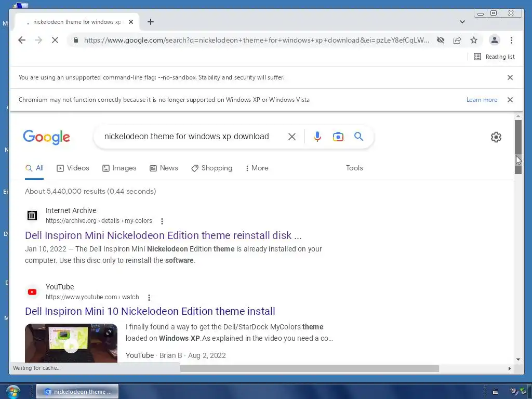The height and width of the screenshot is (399, 532).
Task: Click the horizontal scrollbar thumb
Action: [309, 368]
